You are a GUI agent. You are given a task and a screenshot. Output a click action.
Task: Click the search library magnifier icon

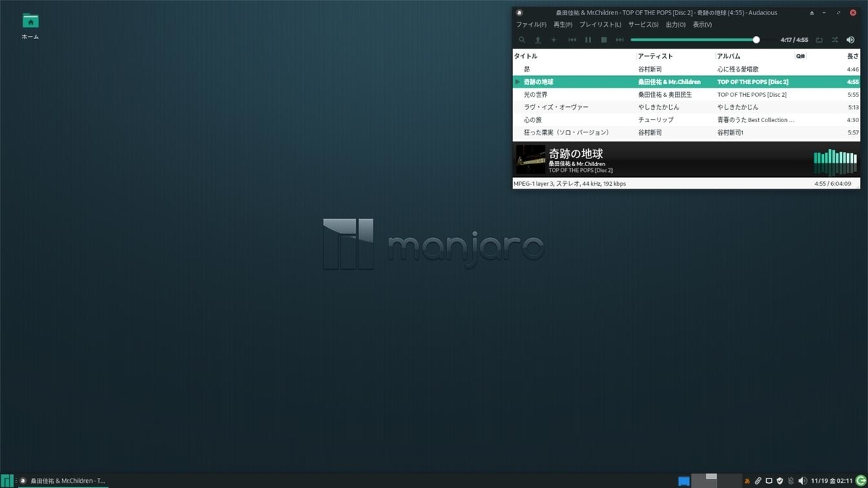pos(522,40)
